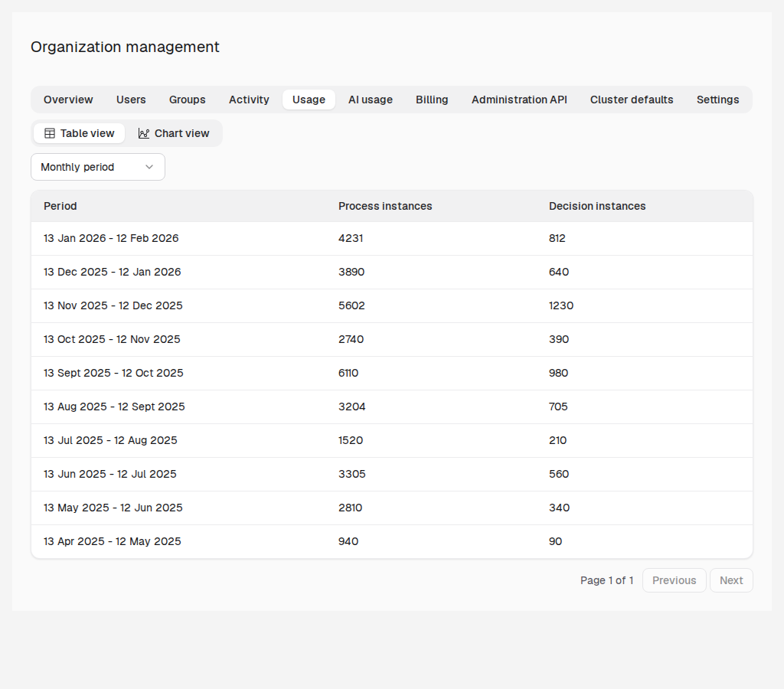The image size is (784, 689).
Task: Click decision instances value 390
Action: 558,339
